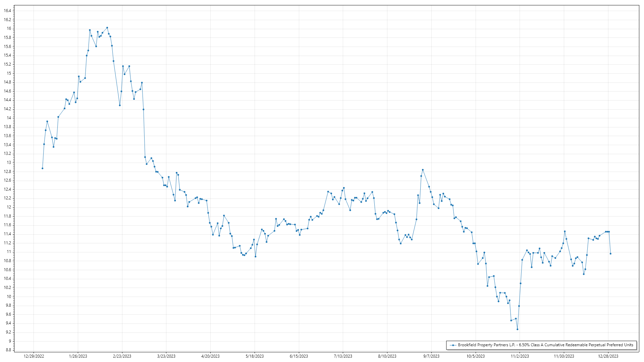Select the 1/26/2023 x-axis date label
The height and width of the screenshot is (362, 644).
[x=78, y=356]
